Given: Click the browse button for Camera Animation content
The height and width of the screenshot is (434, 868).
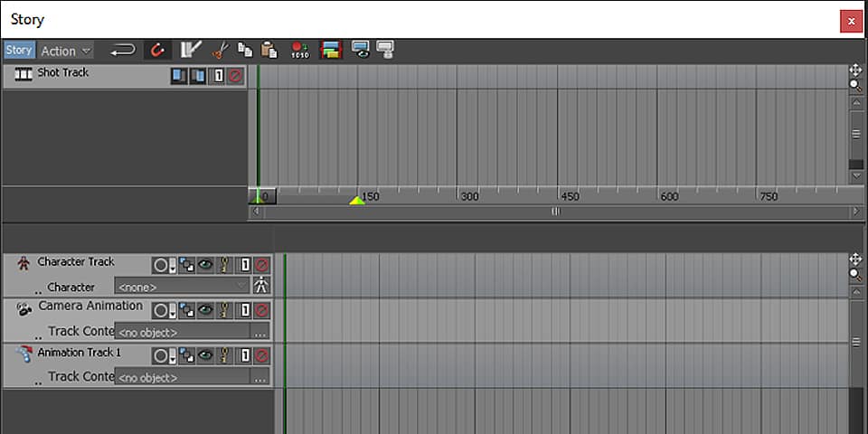Looking at the screenshot, I should click(260, 332).
